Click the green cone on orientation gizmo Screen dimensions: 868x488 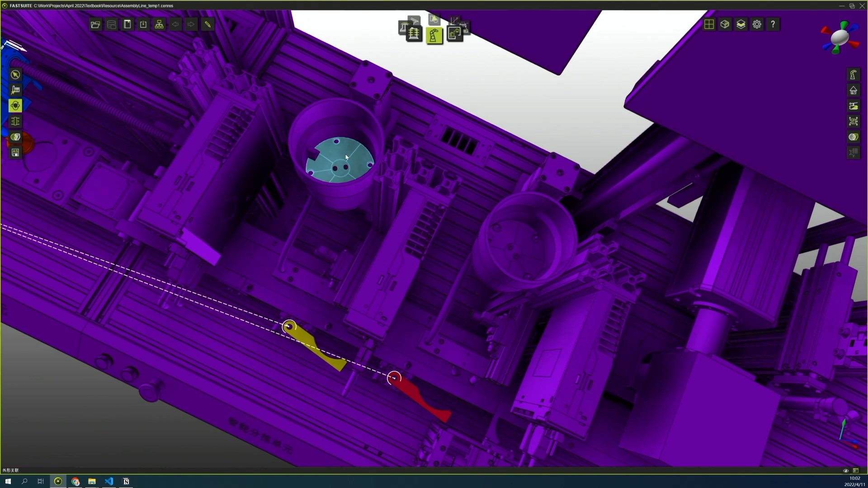(844, 26)
